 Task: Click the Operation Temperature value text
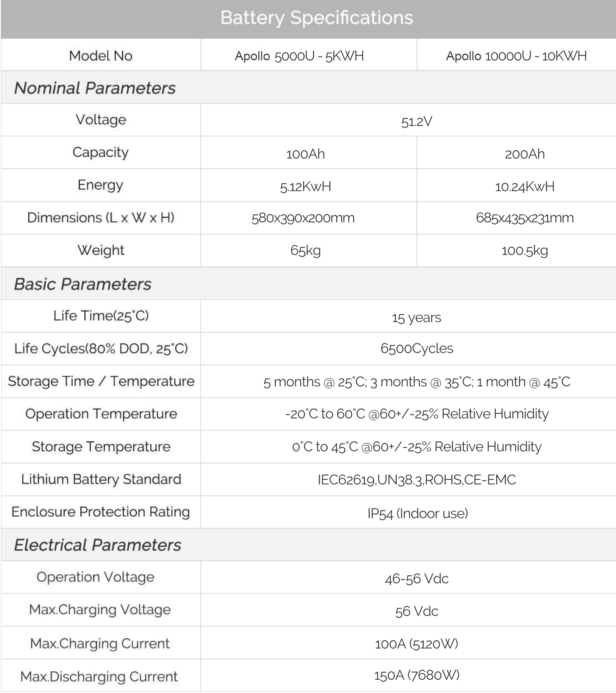coord(417,414)
